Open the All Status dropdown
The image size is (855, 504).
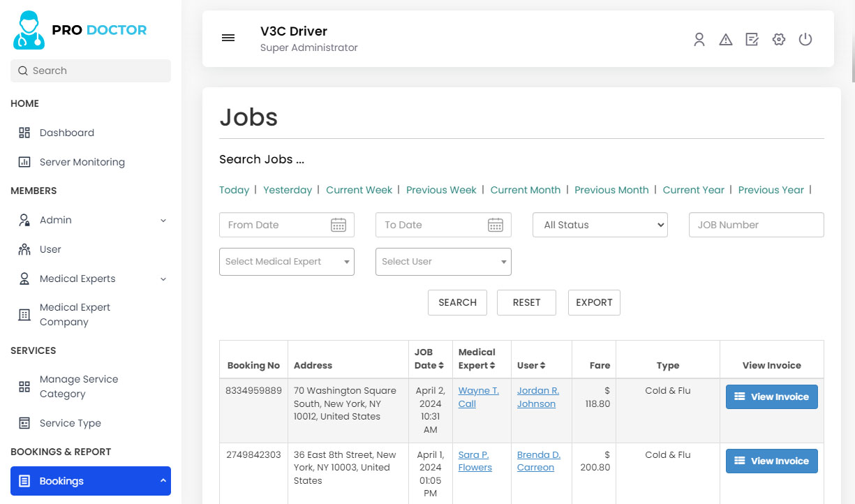tap(600, 225)
